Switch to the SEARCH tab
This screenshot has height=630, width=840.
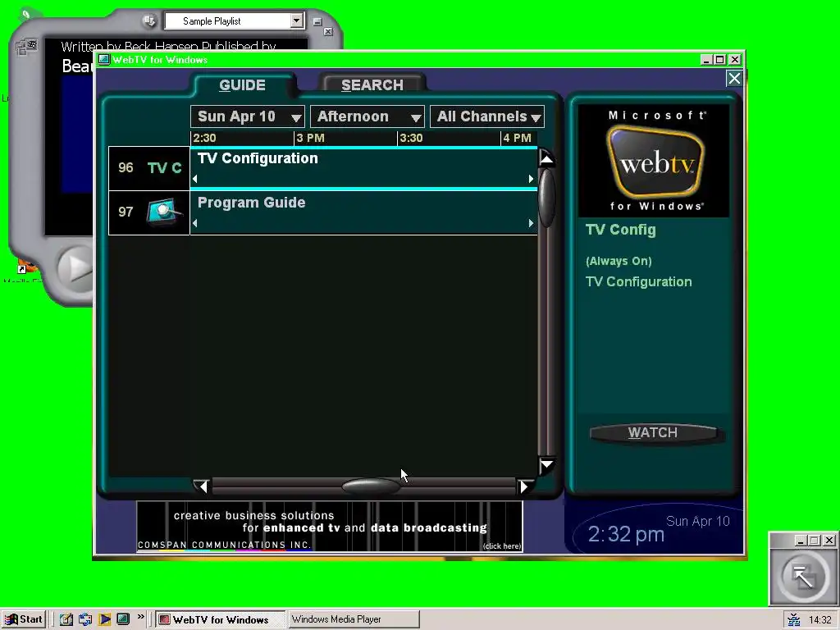pyautogui.click(x=372, y=85)
